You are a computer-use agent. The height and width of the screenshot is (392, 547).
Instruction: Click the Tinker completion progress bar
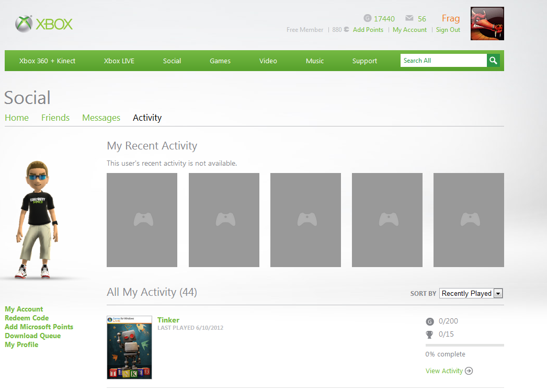465,345
